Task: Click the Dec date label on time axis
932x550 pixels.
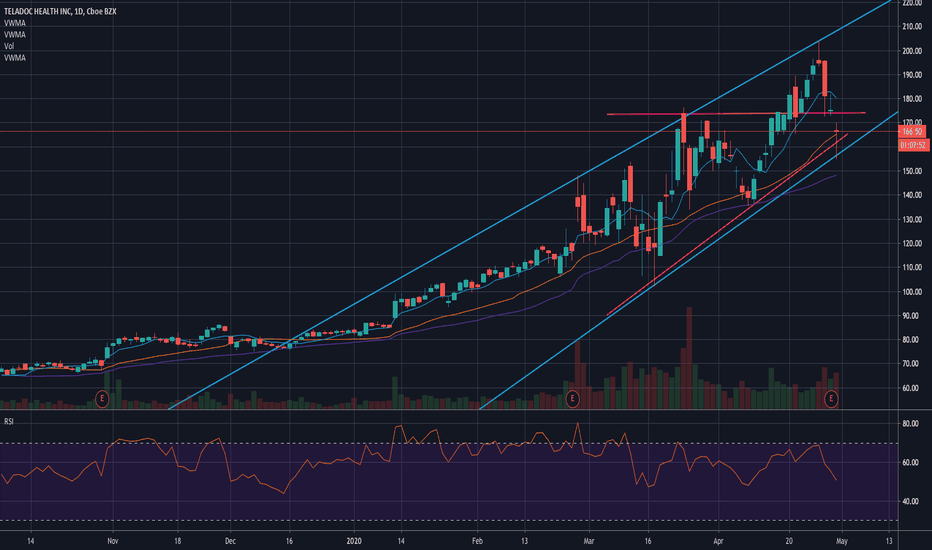Action: click(231, 541)
